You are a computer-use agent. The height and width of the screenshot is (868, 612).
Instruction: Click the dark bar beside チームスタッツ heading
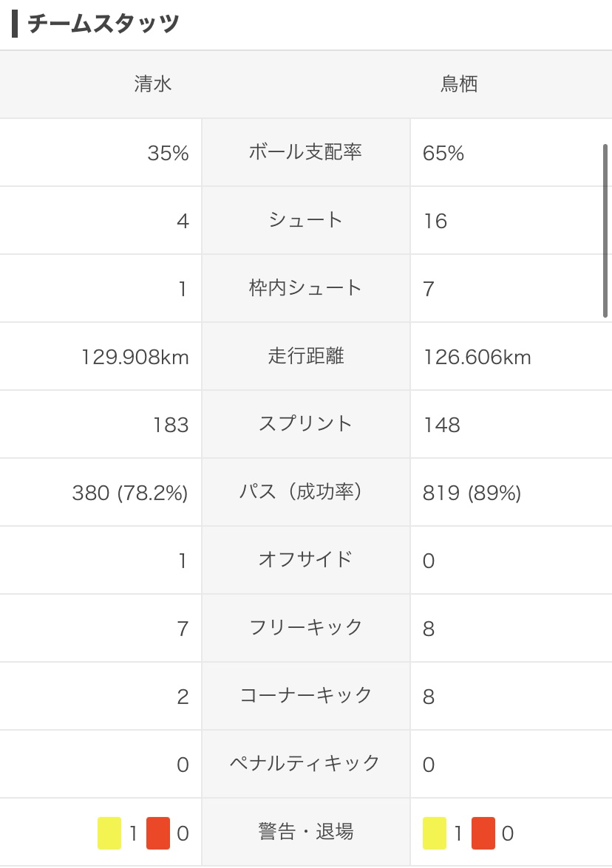pyautogui.click(x=15, y=24)
